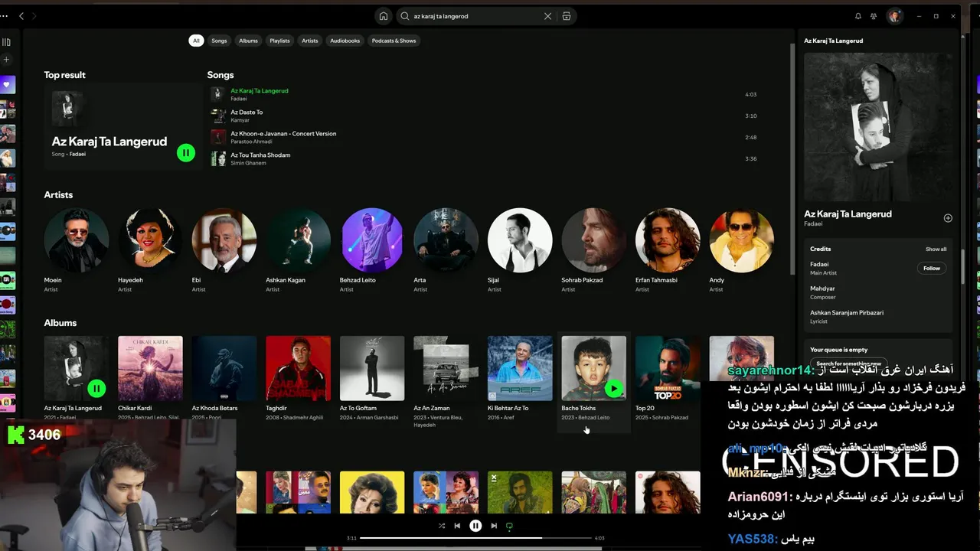
Task: Go forward with the right arrow
Action: click(x=34, y=16)
